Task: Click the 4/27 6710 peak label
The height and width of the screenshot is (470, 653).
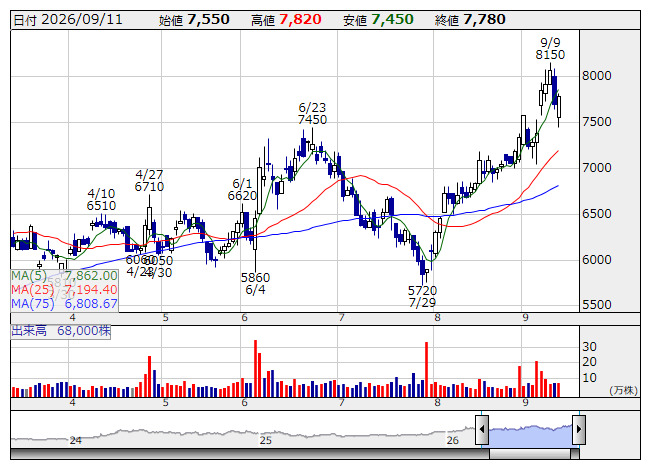Action: 149,181
